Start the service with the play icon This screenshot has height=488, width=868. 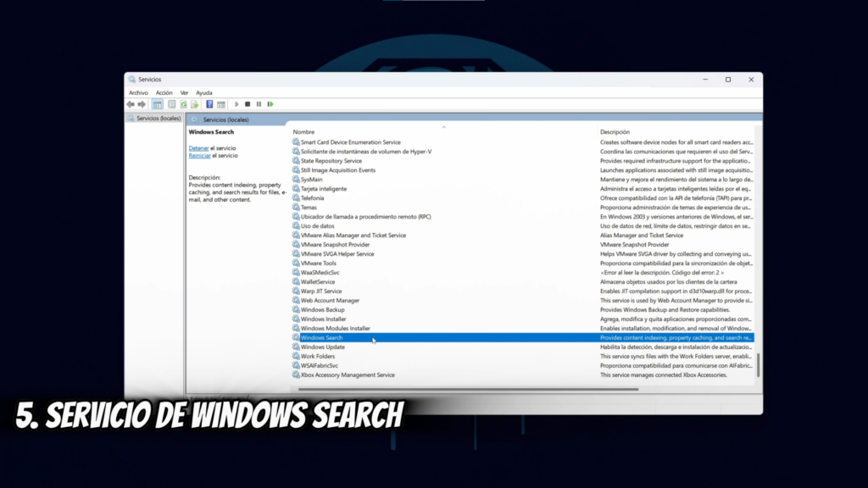tap(237, 103)
